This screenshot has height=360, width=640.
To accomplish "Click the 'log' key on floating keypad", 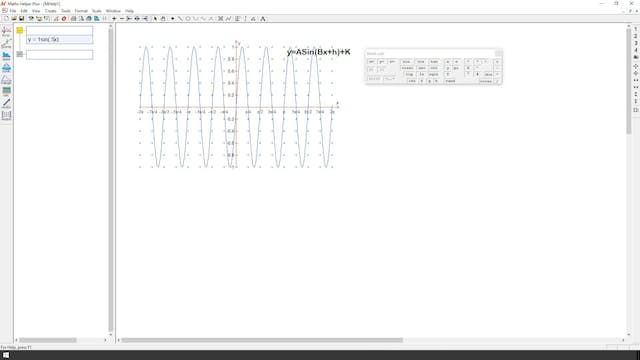I will click(x=409, y=74).
